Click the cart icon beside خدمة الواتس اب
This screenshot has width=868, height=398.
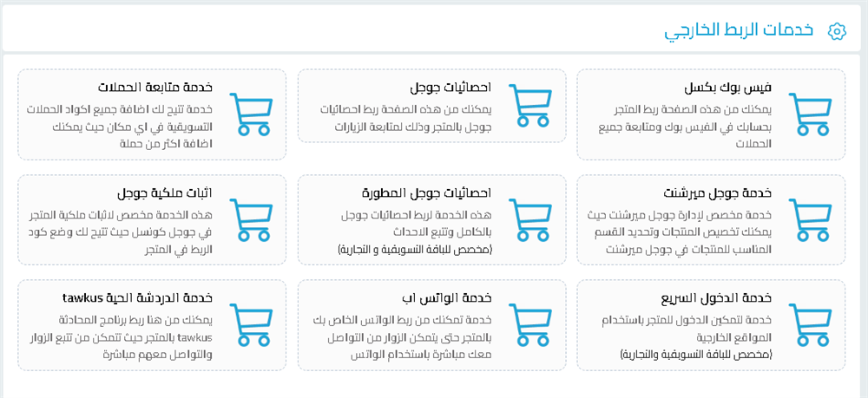click(529, 324)
